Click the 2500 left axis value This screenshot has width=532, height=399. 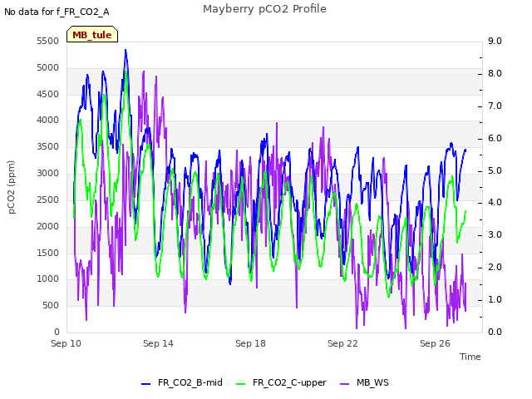tap(48, 199)
